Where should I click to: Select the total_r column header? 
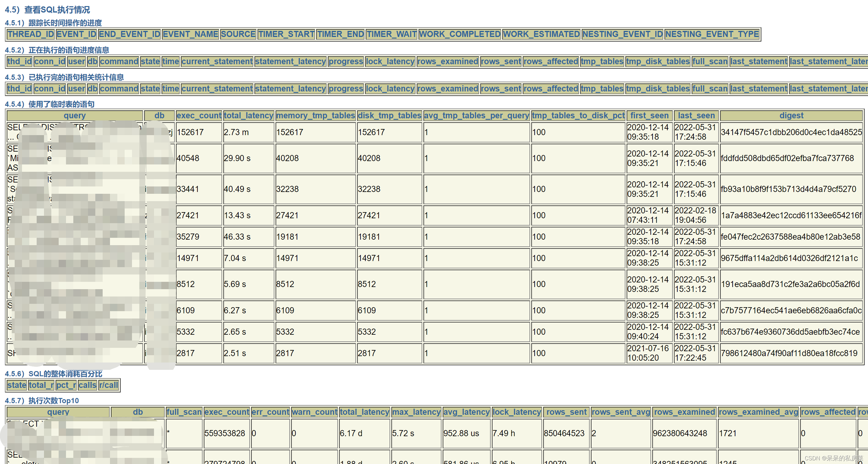41,385
